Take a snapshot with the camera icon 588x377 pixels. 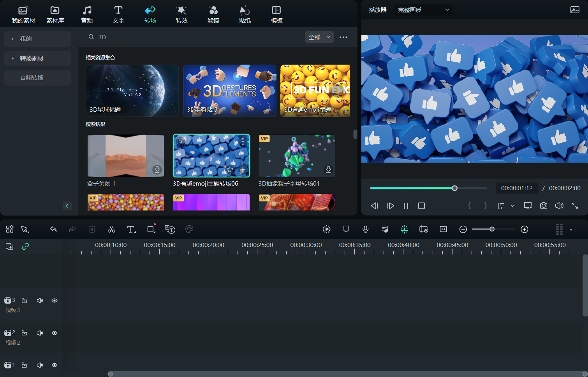(544, 205)
